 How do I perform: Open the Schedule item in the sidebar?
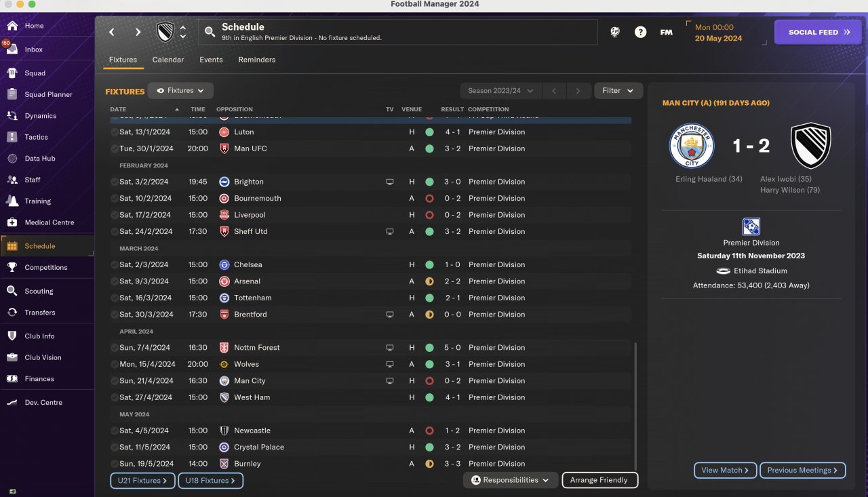[x=47, y=246]
